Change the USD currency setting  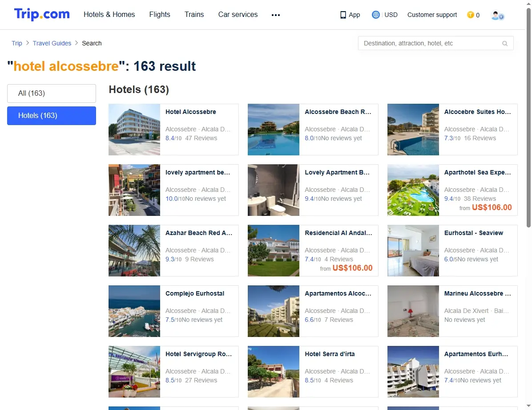[x=391, y=15]
